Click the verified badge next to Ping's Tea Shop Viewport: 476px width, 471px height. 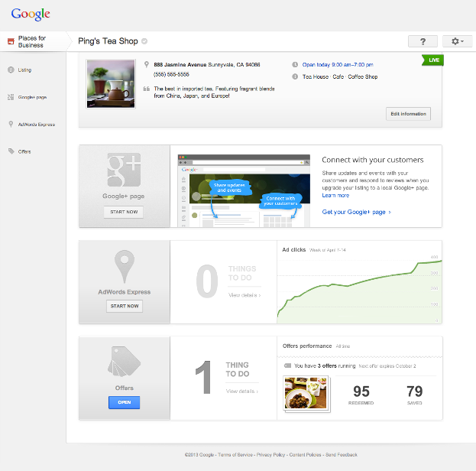144,41
